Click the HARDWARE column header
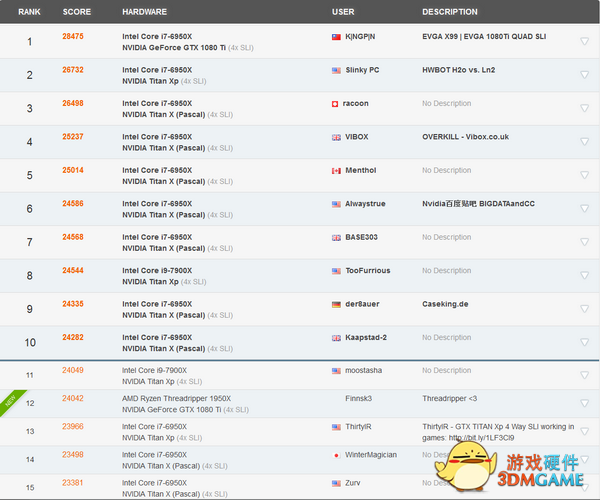600x500 pixels. [x=144, y=12]
